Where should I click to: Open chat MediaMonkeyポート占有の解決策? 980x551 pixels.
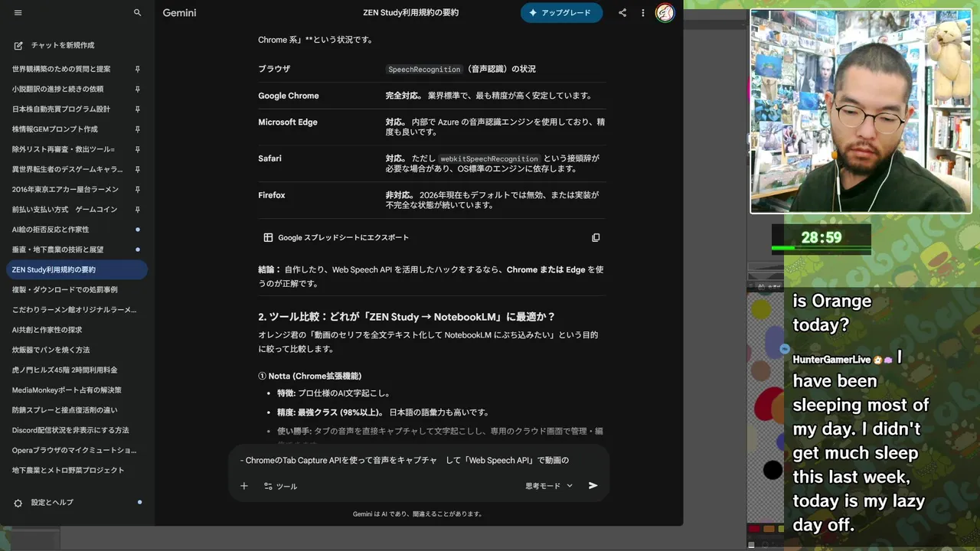tap(66, 390)
